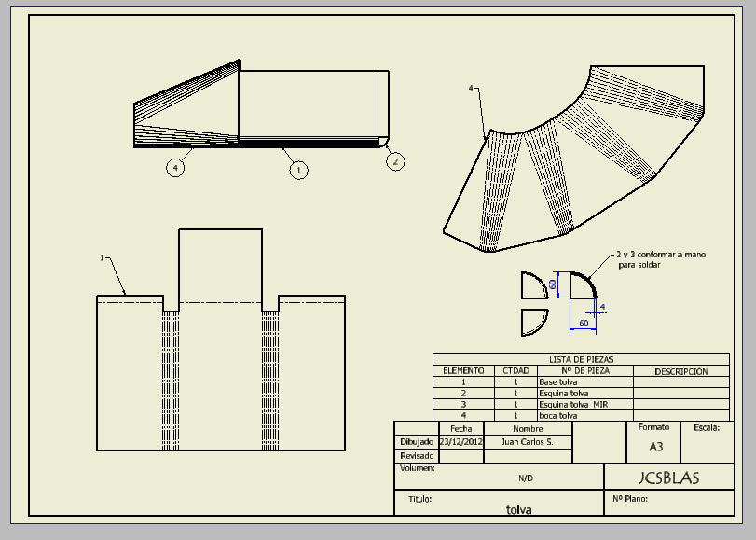The width and height of the screenshot is (756, 540).
Task: Select balloon number 4 in top view
Action: click(x=175, y=168)
